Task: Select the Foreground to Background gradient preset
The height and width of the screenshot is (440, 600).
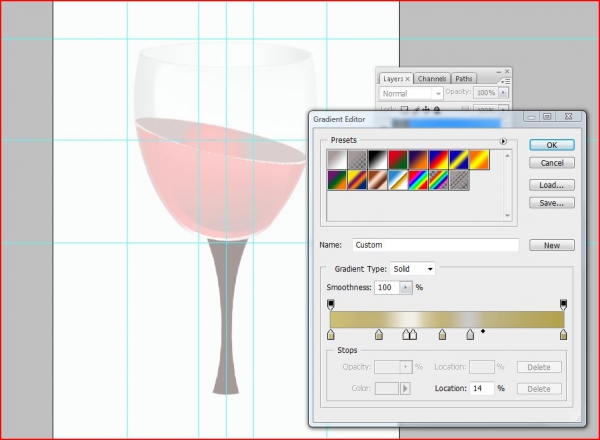Action: point(337,160)
